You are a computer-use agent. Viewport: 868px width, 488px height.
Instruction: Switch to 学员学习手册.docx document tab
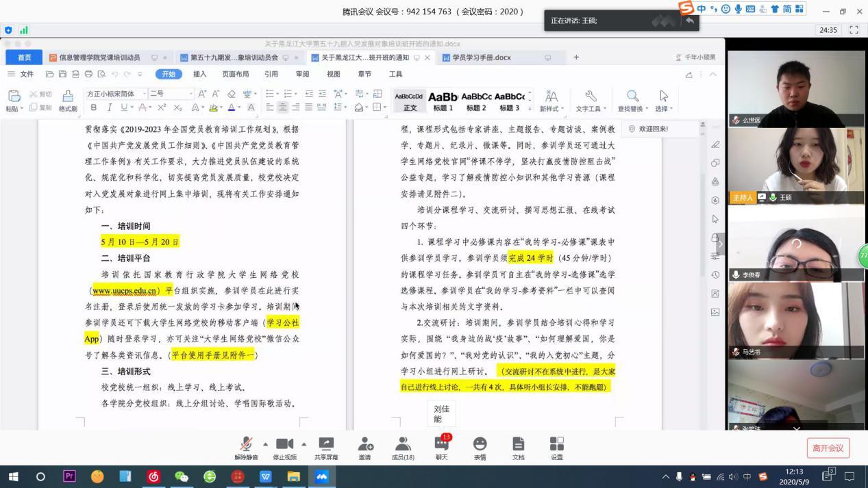click(x=481, y=57)
